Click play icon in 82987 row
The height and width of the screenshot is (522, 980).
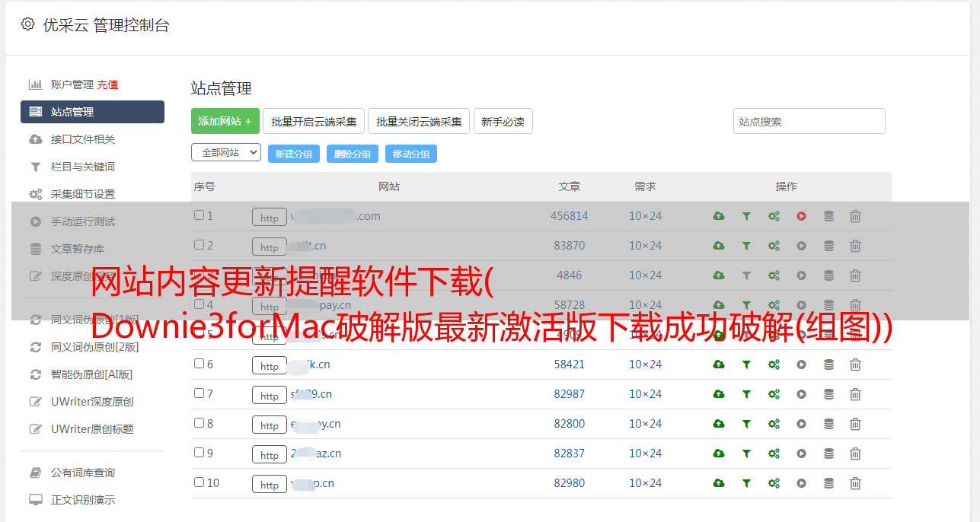801,394
